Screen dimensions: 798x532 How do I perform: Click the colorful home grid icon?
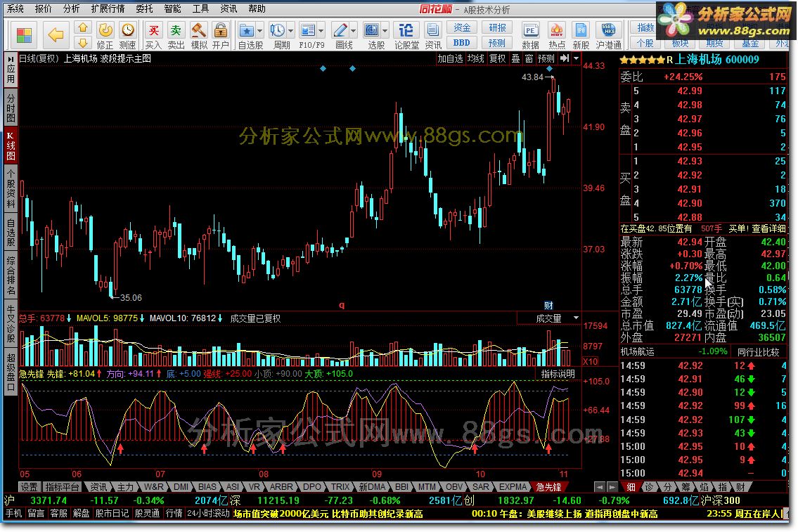tap(24, 35)
